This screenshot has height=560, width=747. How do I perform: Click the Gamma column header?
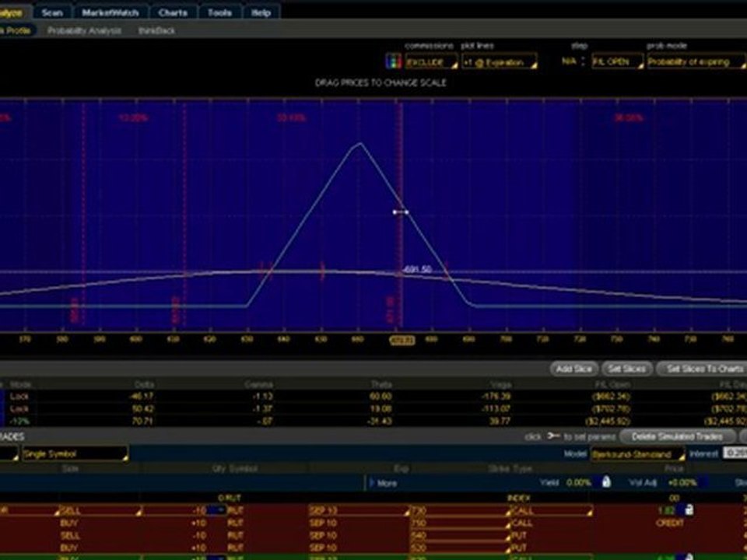(258, 384)
